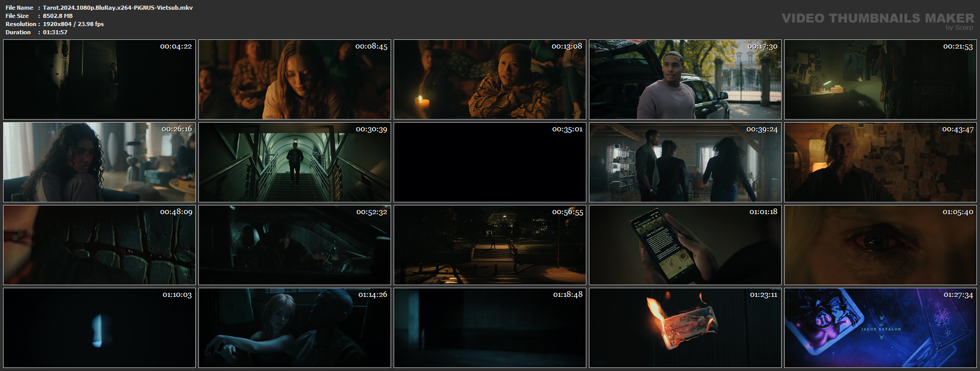Open the staircase frame at 00:30:39
Image resolution: width=980 pixels, height=371 pixels.
coord(294,162)
